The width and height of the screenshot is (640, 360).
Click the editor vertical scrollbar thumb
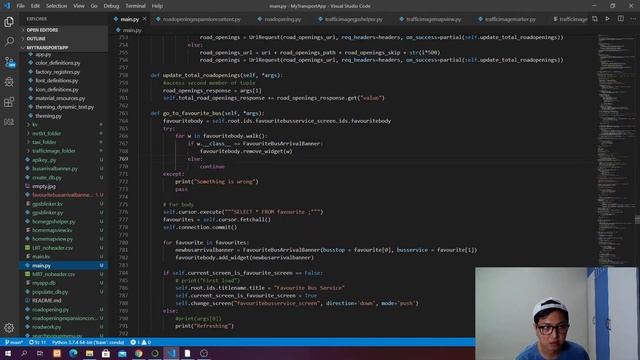[x=637, y=220]
